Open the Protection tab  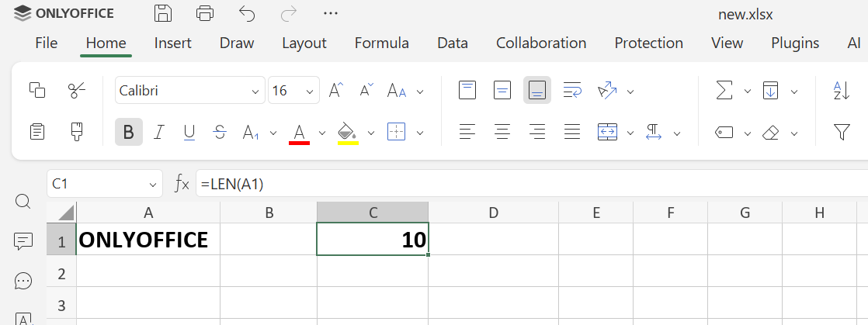[x=649, y=43]
